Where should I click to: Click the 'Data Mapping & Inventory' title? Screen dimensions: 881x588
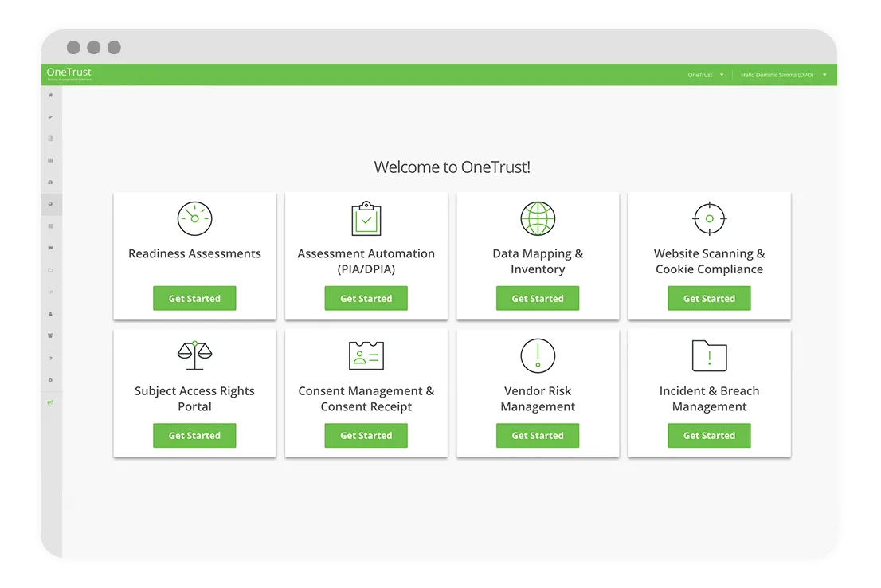coord(538,261)
